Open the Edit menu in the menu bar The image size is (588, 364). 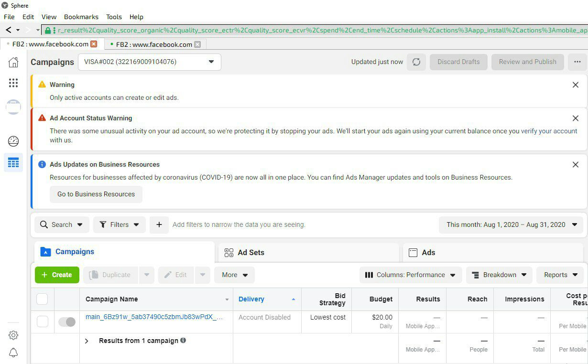point(28,17)
